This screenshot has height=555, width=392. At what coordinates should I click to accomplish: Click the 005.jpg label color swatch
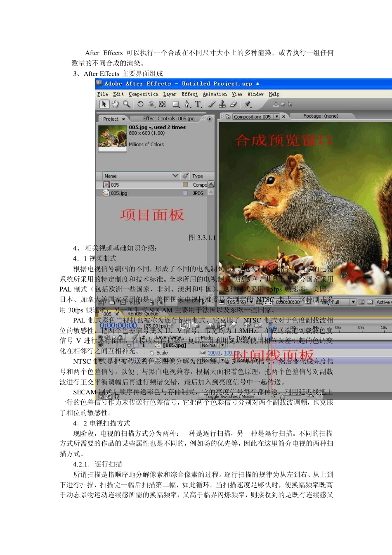(185, 193)
